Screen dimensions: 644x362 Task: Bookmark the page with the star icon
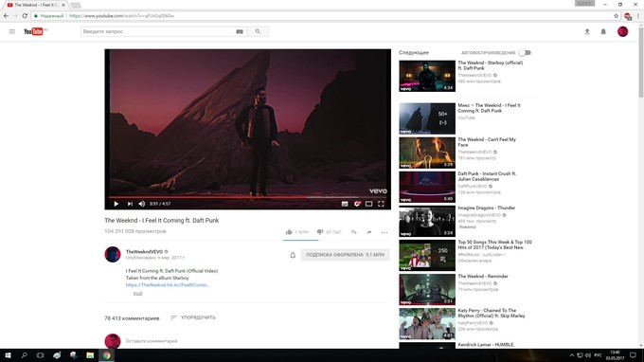coord(617,16)
